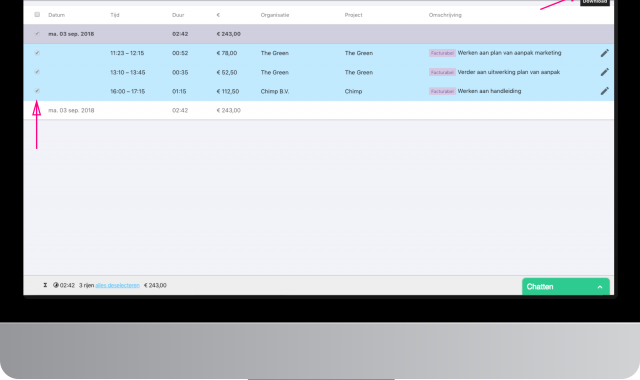Untick the 16:00 – 17:15 Chimp entry
The image size is (640, 380).
(37, 91)
